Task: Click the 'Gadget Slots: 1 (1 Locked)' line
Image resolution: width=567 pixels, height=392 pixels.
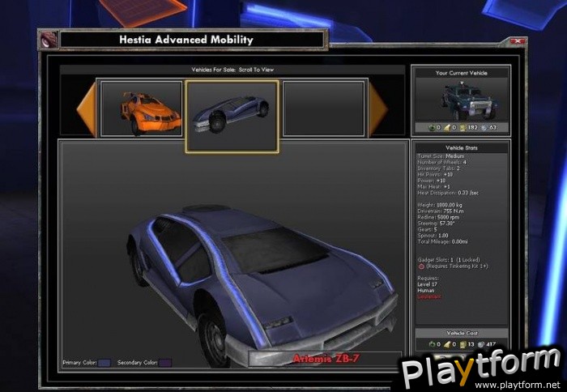Action: click(x=449, y=260)
